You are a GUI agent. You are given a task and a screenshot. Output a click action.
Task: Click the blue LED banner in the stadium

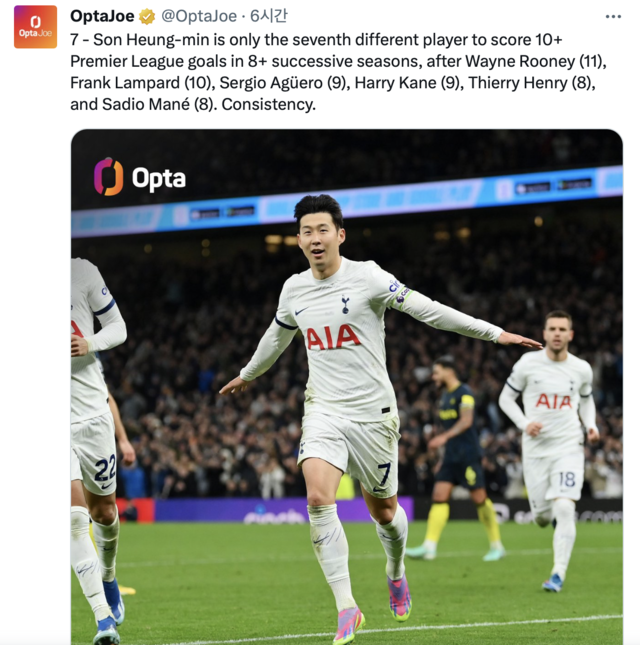347,202
